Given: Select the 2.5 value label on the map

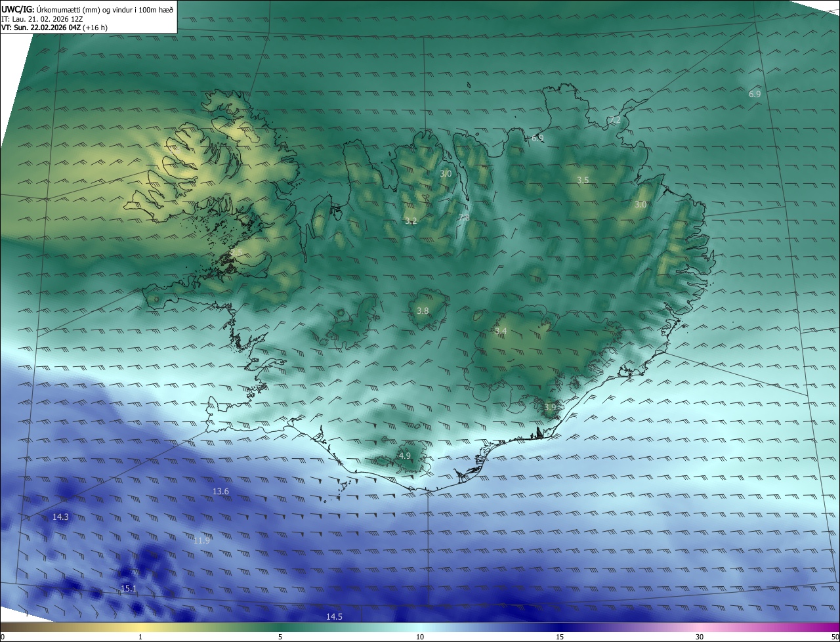Looking at the screenshot, I should 236,253.
